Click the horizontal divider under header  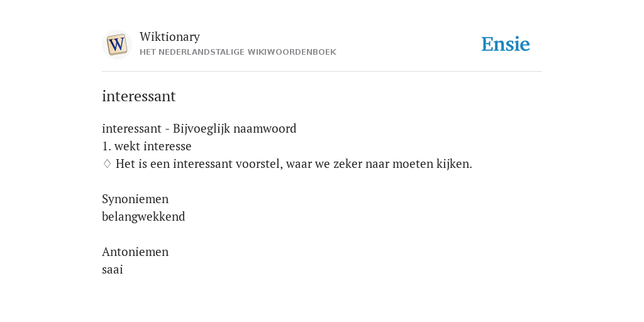coord(322,72)
